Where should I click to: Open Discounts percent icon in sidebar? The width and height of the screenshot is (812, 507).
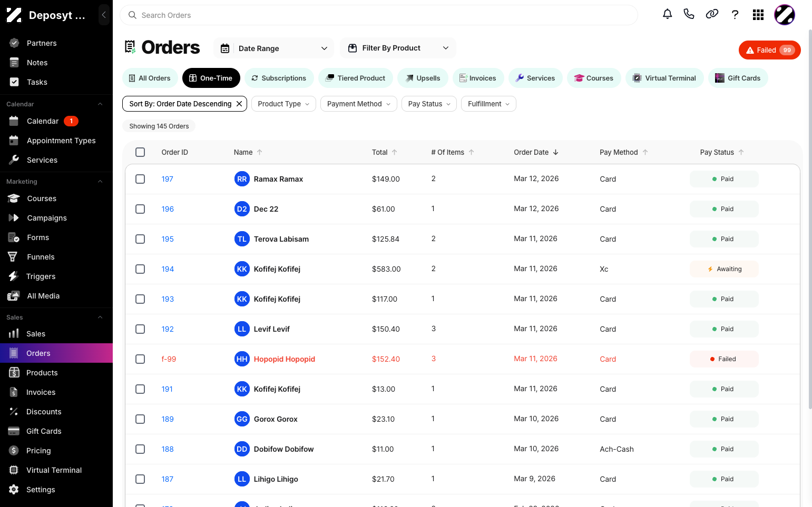click(14, 412)
